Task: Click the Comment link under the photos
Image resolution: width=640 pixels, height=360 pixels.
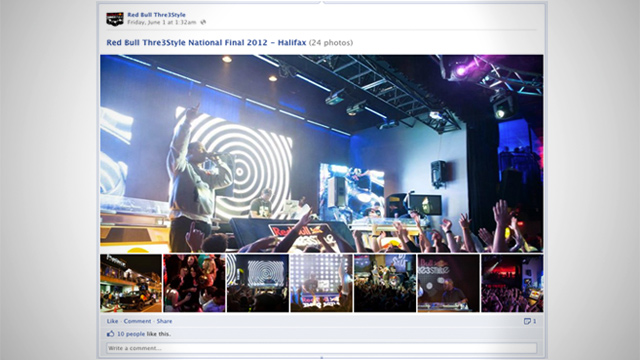Action: (x=137, y=321)
